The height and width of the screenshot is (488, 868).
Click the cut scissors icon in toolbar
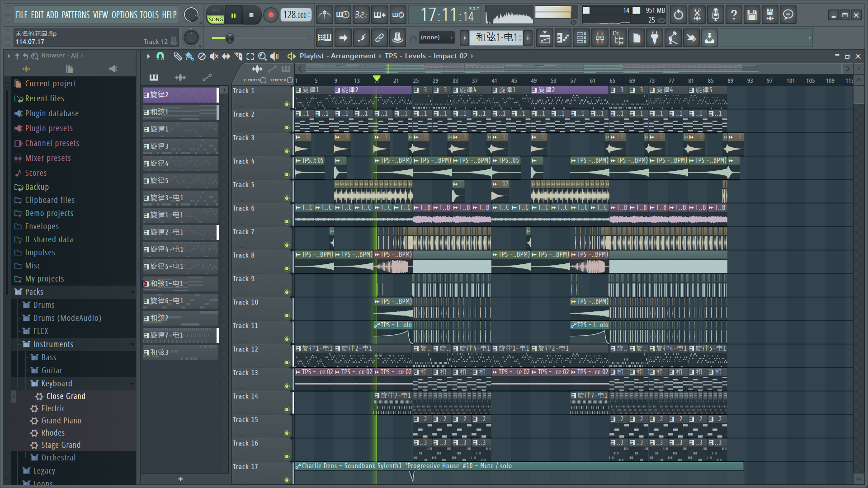[697, 15]
